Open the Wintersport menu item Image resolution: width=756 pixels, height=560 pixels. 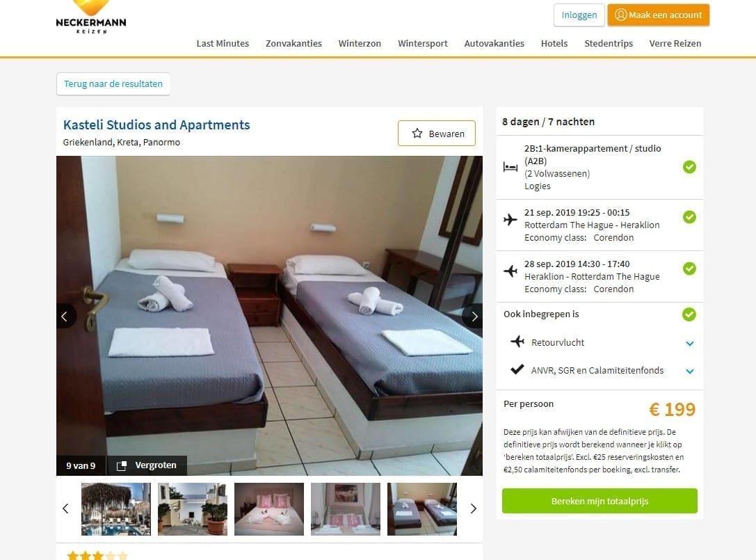pos(422,43)
